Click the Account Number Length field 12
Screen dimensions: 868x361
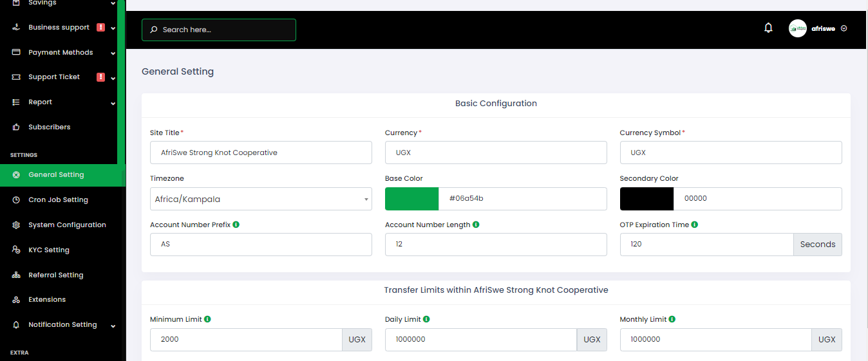point(496,245)
